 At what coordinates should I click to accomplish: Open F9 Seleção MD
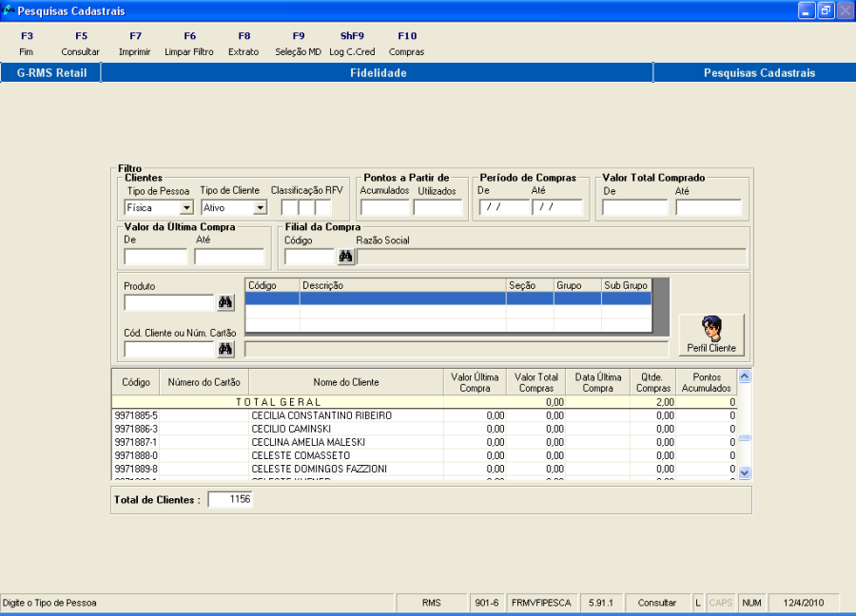coord(298,44)
